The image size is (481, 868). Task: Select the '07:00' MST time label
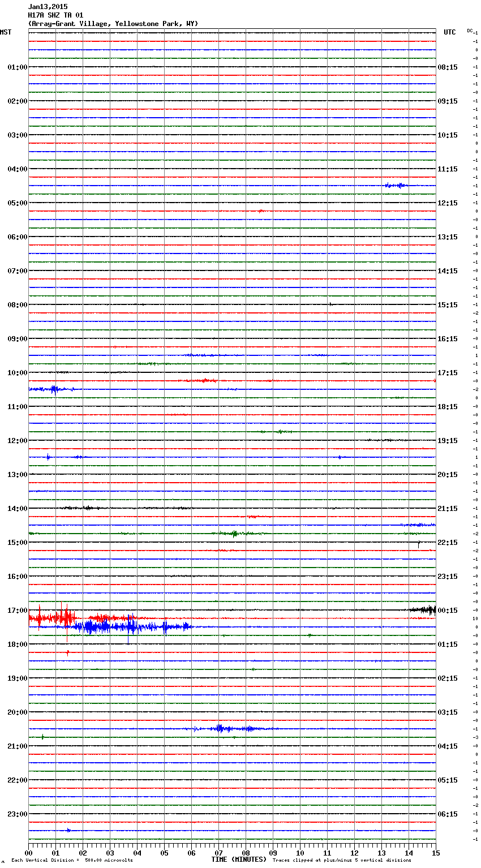[x=18, y=271]
